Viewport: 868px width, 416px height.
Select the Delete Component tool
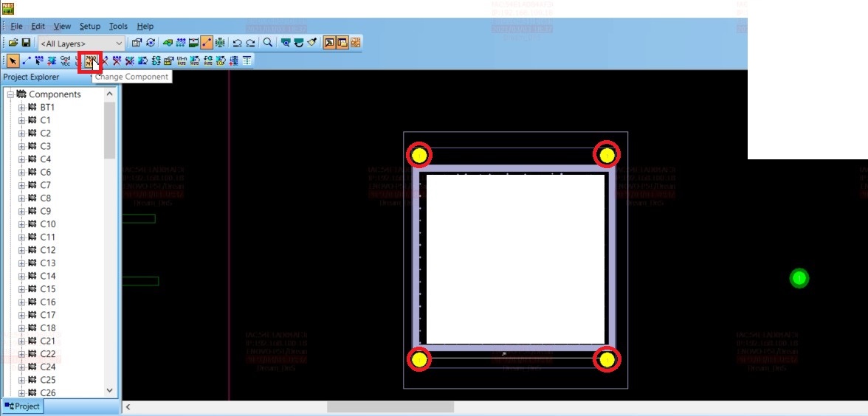(x=130, y=60)
